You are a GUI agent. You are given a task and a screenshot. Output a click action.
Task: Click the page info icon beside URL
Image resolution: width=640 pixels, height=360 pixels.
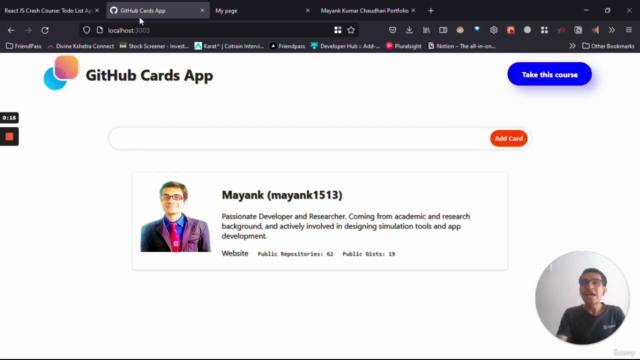click(x=100, y=30)
